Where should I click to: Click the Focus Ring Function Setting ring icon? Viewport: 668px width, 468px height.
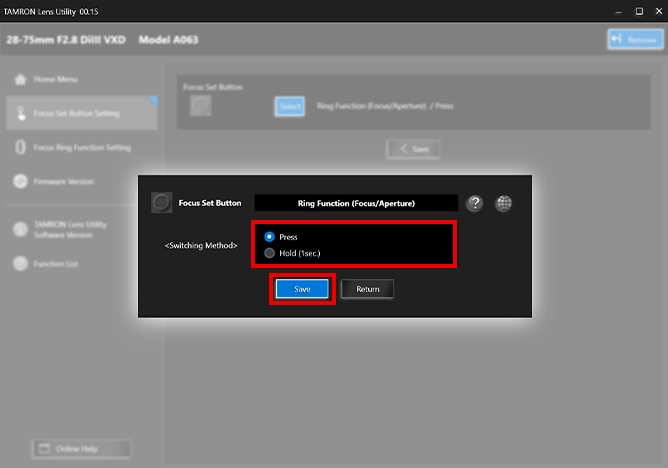[20, 147]
